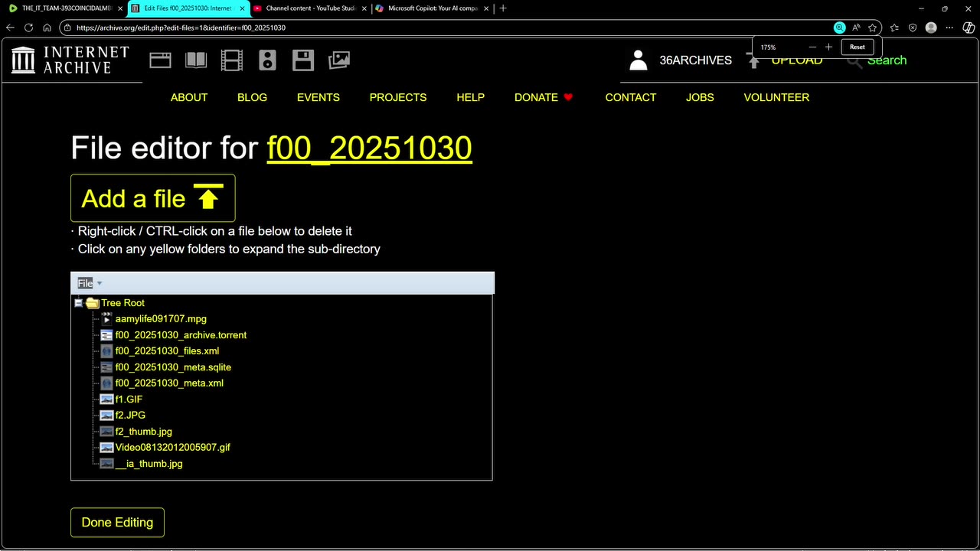Open the CONTACT menu link
The image size is (980, 551).
(631, 97)
